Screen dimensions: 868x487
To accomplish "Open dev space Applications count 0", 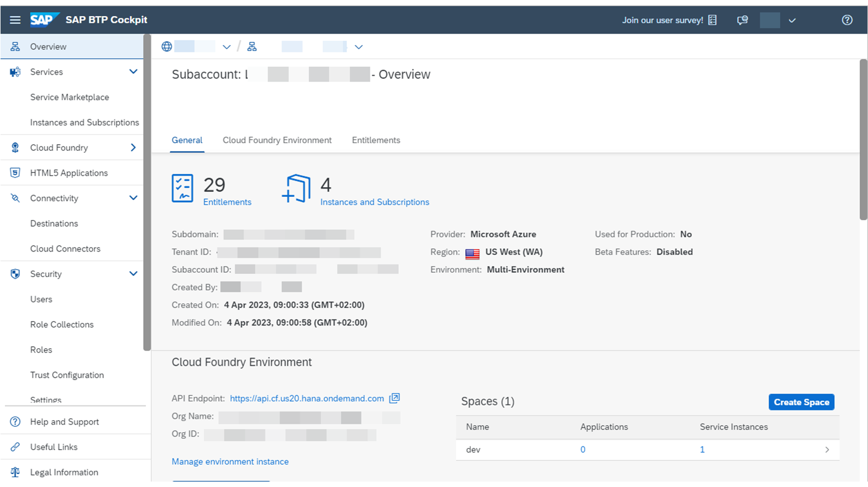I will (x=583, y=450).
